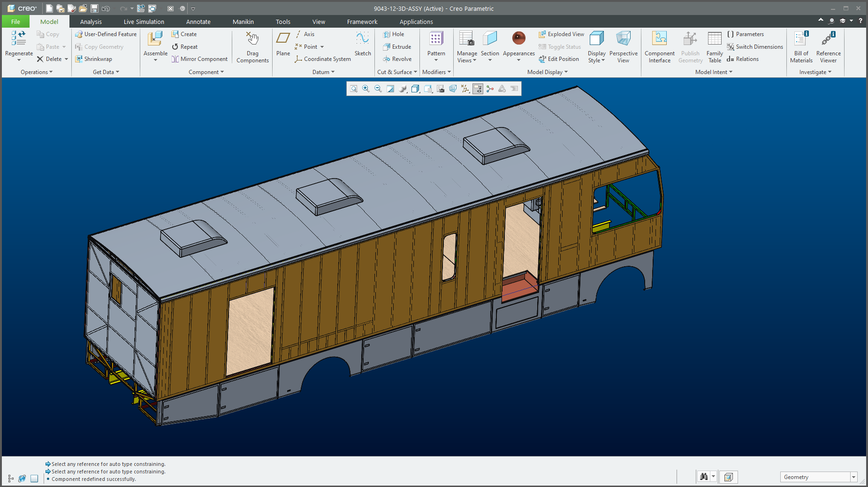Viewport: 868px width, 487px height.
Task: Click the Shrinkwrap button
Action: click(94, 59)
